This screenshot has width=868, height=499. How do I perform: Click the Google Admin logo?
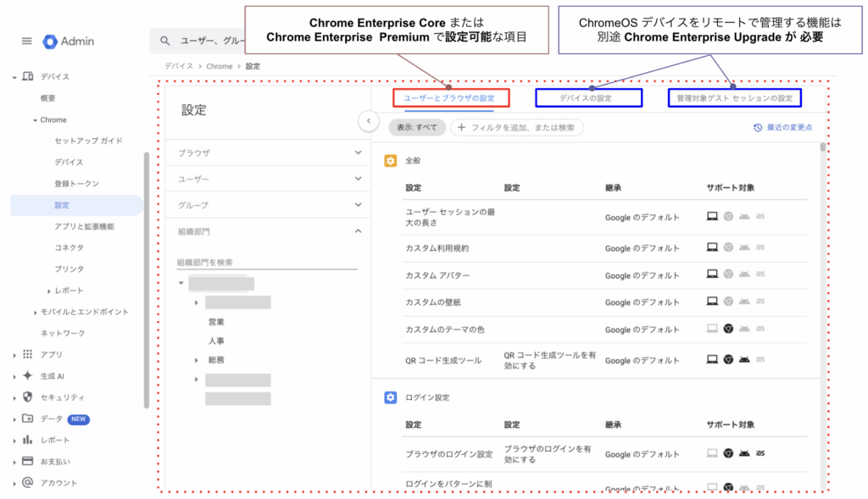pos(69,42)
